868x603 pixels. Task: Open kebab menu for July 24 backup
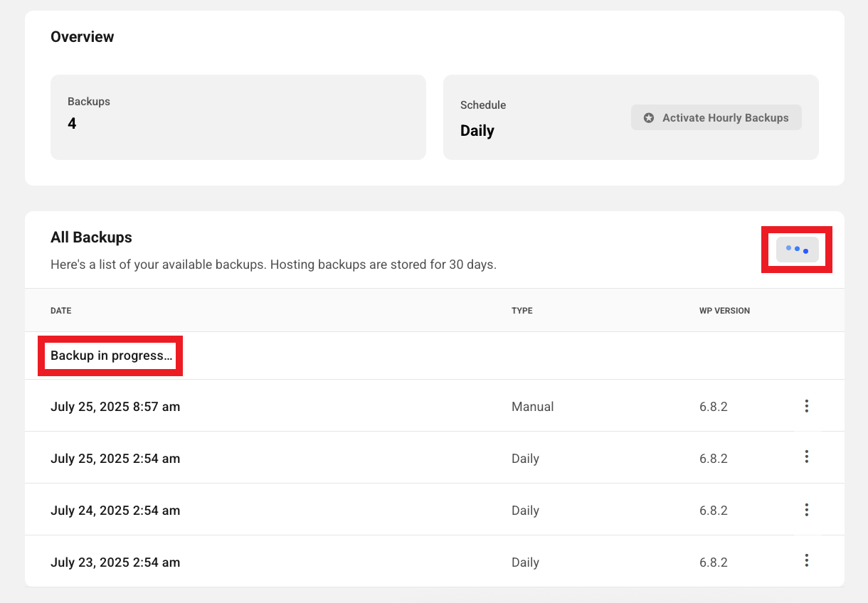click(x=806, y=509)
